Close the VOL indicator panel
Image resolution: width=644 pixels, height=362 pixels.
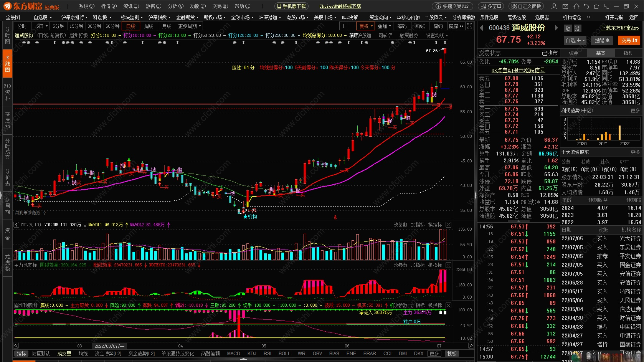[448, 225]
